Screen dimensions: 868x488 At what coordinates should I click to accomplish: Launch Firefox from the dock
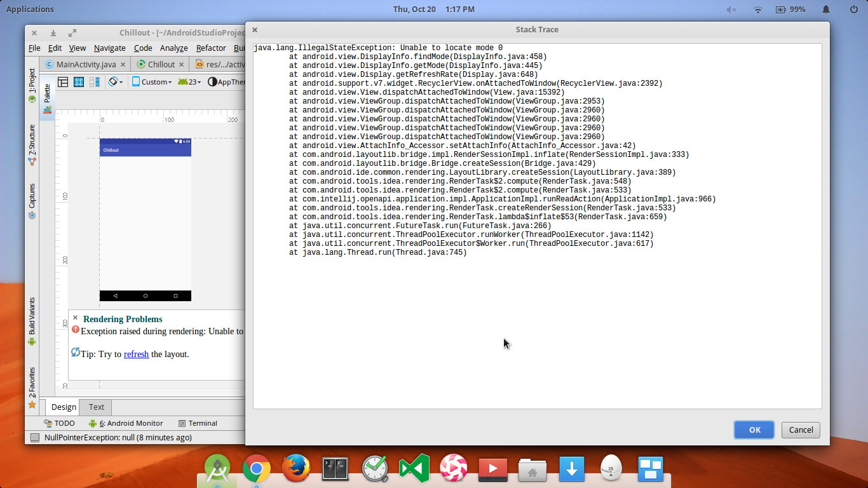pyautogui.click(x=295, y=469)
